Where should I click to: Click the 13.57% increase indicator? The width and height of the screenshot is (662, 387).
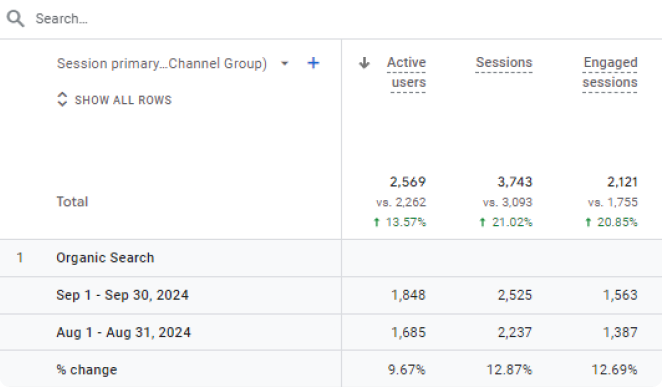coord(400,222)
